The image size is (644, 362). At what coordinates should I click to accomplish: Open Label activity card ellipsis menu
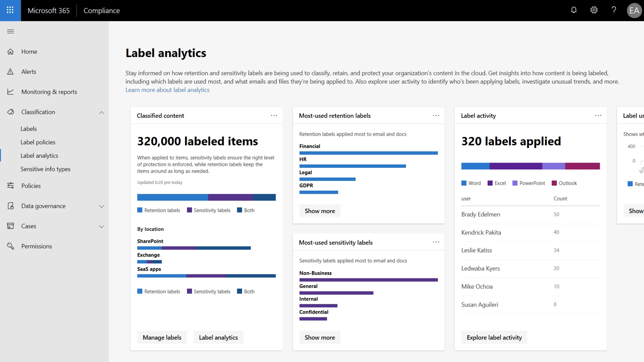(x=598, y=115)
